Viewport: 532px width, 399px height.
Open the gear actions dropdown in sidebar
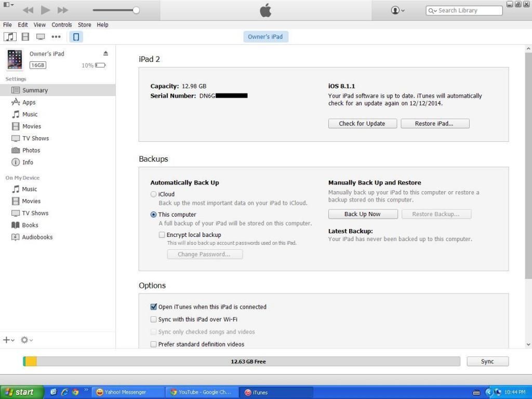[x=26, y=340]
